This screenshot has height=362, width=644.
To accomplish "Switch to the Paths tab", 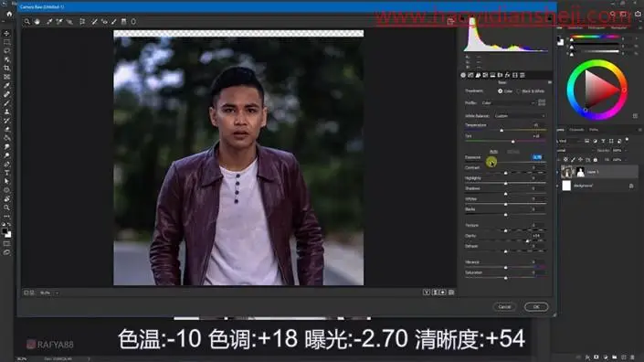I will click(x=594, y=130).
